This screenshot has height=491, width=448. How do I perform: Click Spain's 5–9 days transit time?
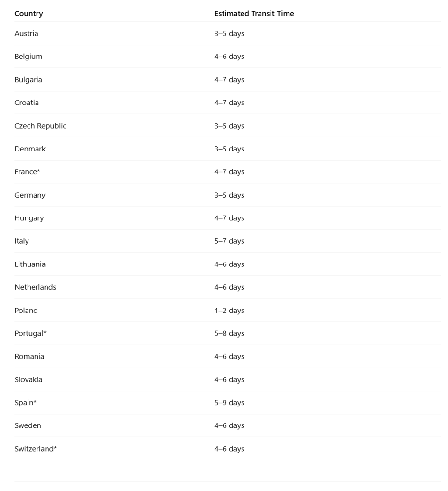[229, 403]
